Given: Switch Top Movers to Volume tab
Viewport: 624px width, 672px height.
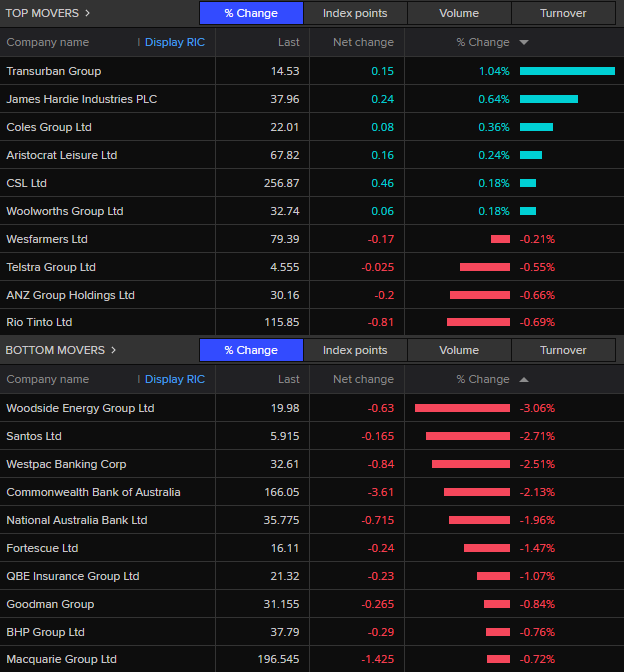Looking at the screenshot, I should click(x=459, y=13).
